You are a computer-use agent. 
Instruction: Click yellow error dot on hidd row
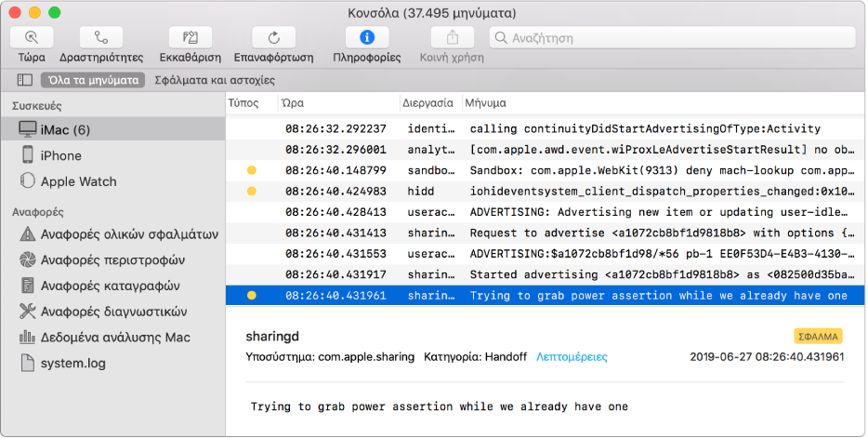point(251,191)
